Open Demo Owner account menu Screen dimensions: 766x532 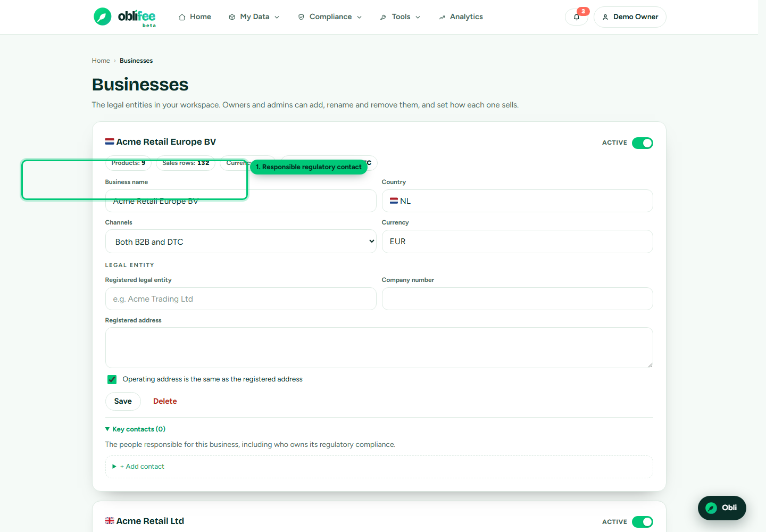click(x=630, y=17)
